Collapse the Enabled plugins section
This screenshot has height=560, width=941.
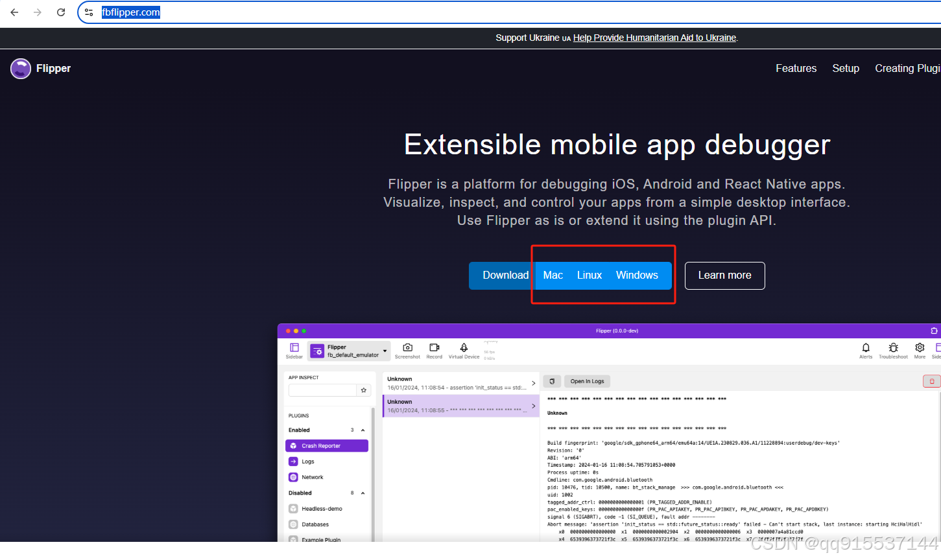click(362, 429)
